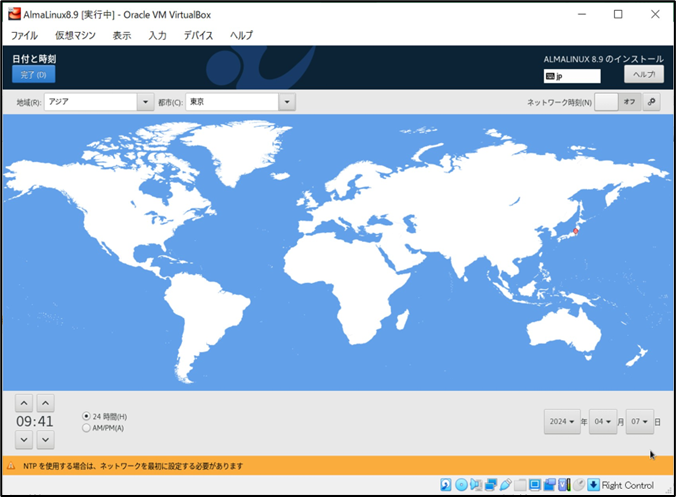Click the mouse integration status icon
676x497 pixels.
pyautogui.click(x=579, y=485)
